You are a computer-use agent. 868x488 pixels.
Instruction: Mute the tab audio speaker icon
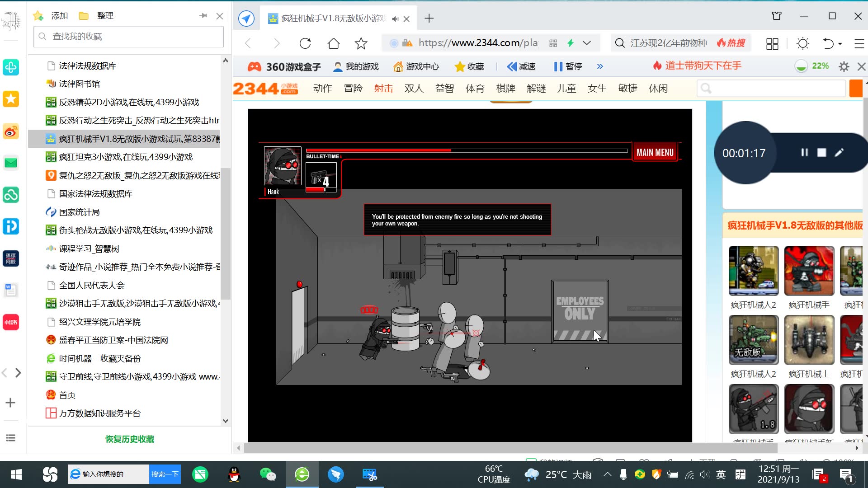(x=395, y=19)
